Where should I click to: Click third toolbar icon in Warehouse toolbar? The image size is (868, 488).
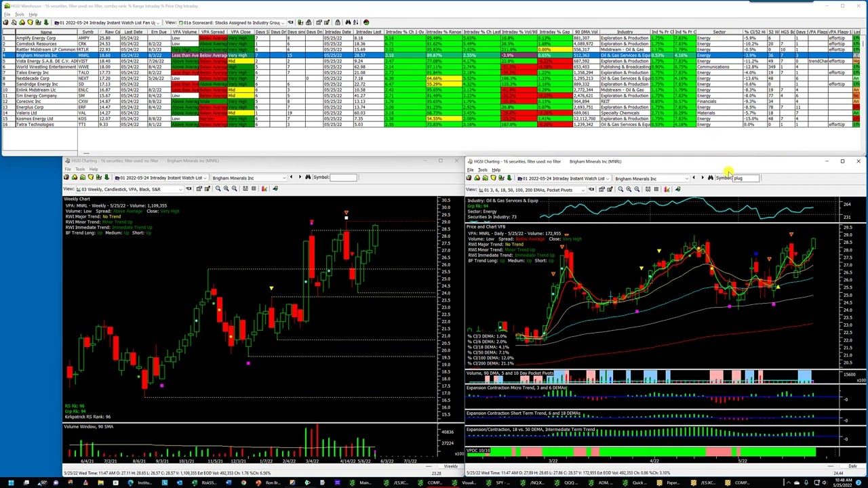point(22,22)
